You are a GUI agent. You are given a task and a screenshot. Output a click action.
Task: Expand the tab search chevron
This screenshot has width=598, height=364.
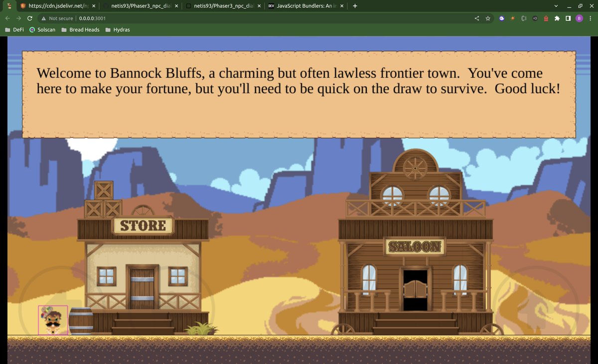[x=556, y=6]
